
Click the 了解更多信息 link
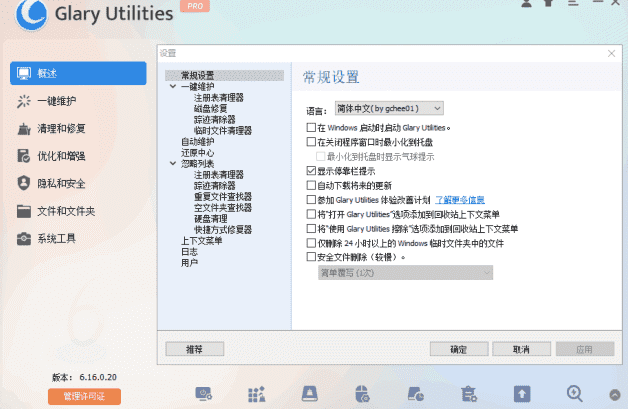pos(460,199)
